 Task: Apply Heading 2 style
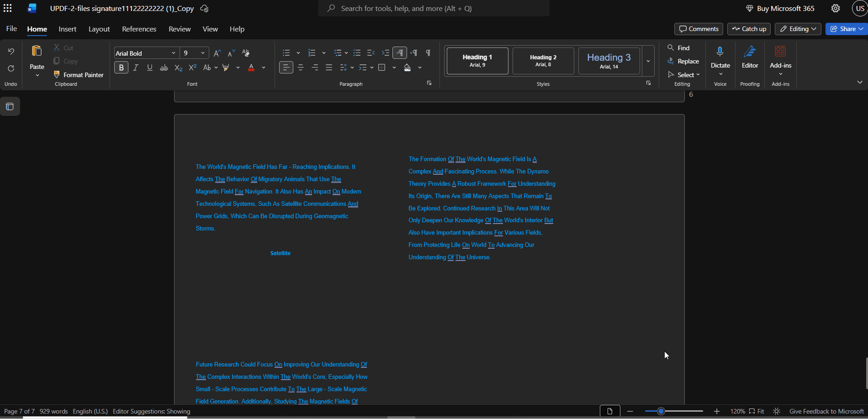543,61
